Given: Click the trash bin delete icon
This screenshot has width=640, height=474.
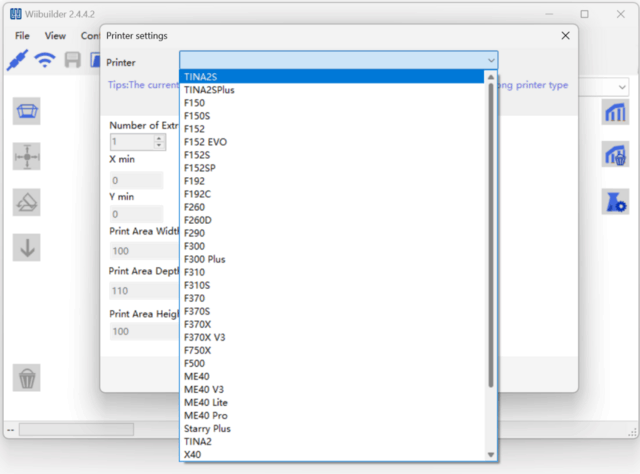Looking at the screenshot, I should click(x=27, y=377).
